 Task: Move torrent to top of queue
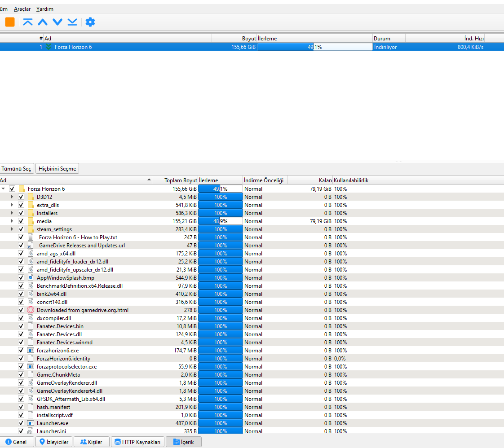click(x=28, y=22)
